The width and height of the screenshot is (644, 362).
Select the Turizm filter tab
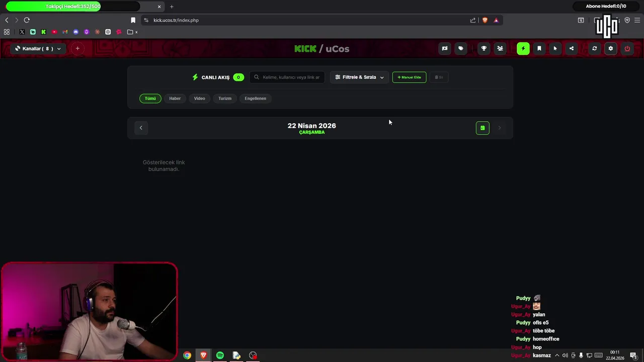coord(225,99)
